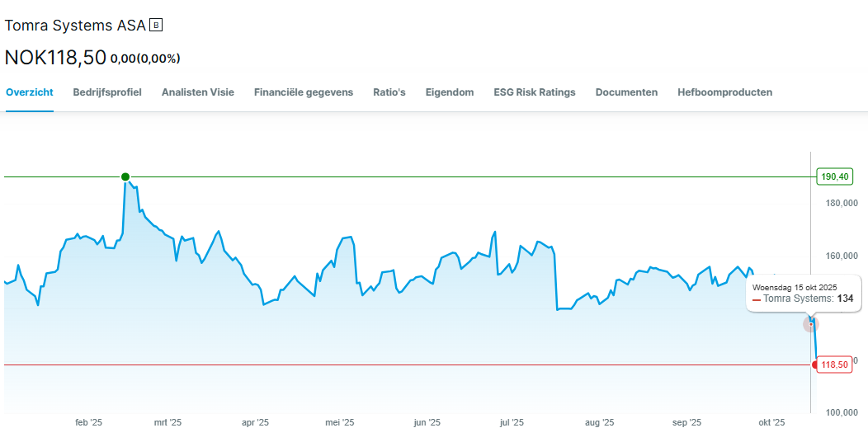This screenshot has width=868, height=428.
Task: Click the grey hover marker on the chart line
Action: (x=811, y=324)
